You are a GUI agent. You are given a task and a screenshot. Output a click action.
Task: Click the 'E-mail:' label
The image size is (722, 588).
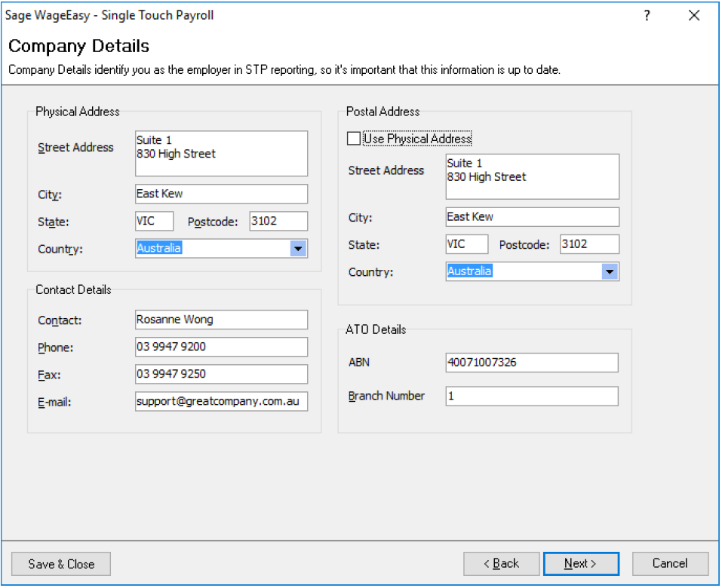click(54, 402)
